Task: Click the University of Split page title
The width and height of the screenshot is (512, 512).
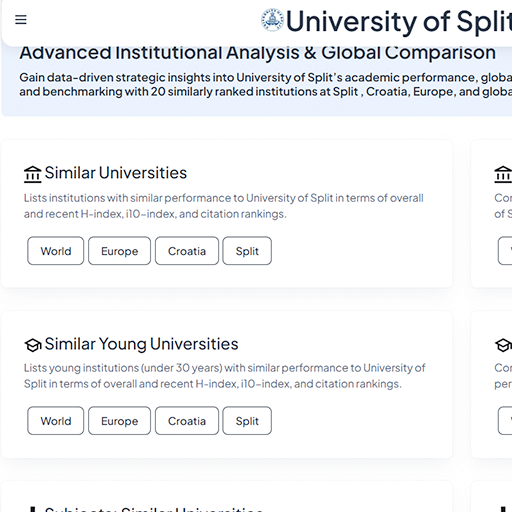Action: coord(399,21)
